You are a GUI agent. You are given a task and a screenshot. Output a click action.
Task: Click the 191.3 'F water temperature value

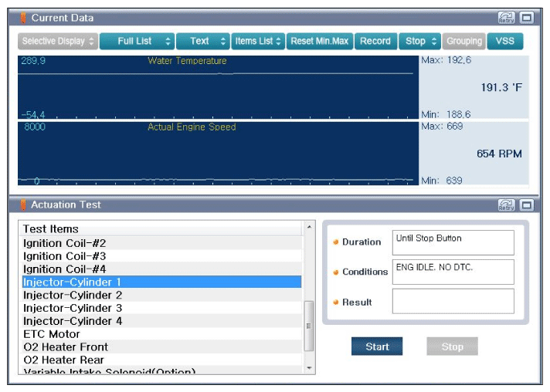click(501, 87)
